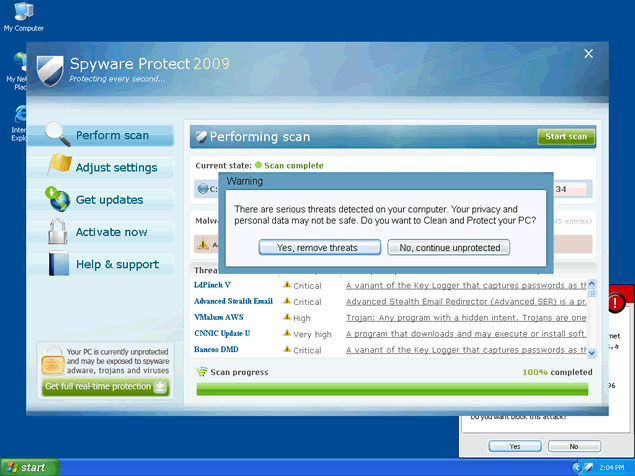The height and width of the screenshot is (476, 635).
Task: Open the Help & support section
Action: 116,265
